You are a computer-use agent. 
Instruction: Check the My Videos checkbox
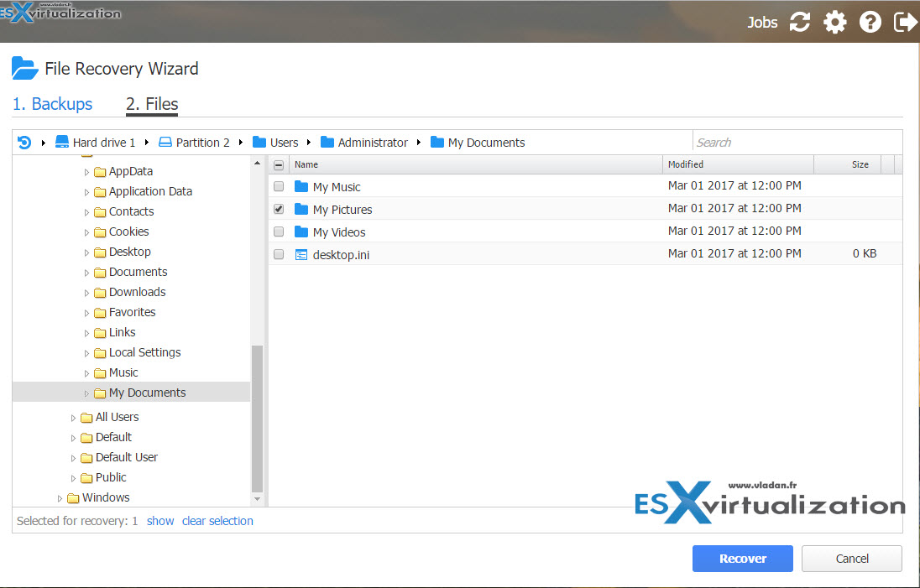[279, 232]
